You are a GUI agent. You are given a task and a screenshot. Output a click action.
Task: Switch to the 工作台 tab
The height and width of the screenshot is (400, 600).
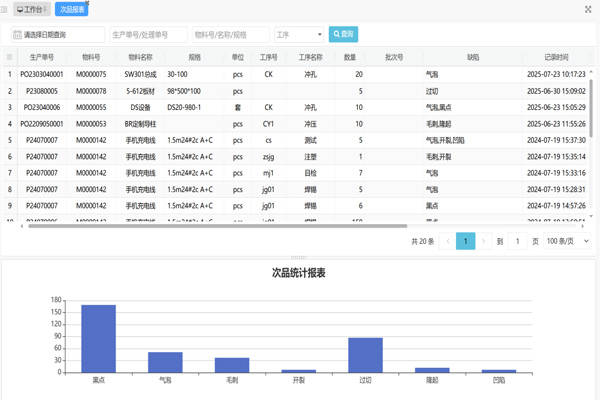point(31,9)
